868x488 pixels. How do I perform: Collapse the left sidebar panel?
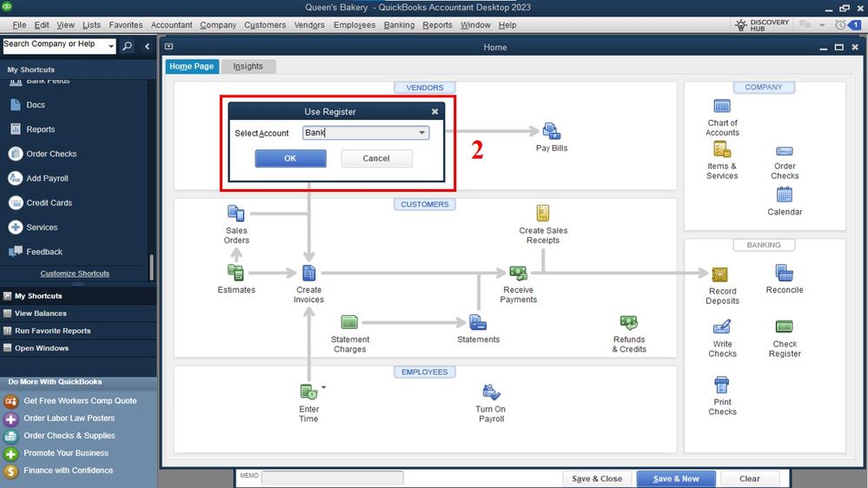pos(147,47)
